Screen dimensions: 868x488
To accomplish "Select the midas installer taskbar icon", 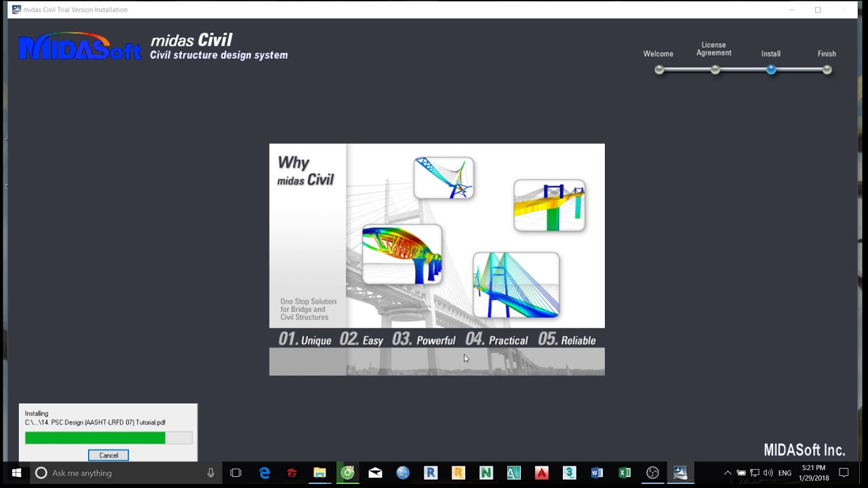I will tap(680, 473).
